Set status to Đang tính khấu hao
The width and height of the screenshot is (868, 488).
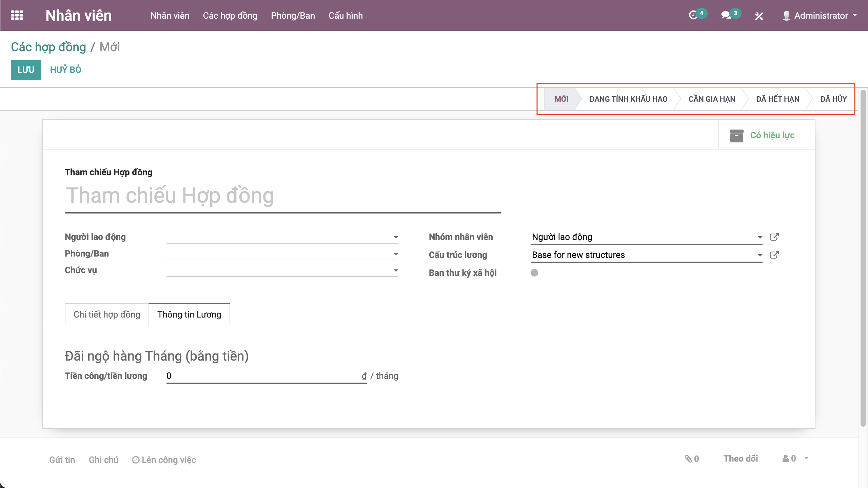pos(628,99)
